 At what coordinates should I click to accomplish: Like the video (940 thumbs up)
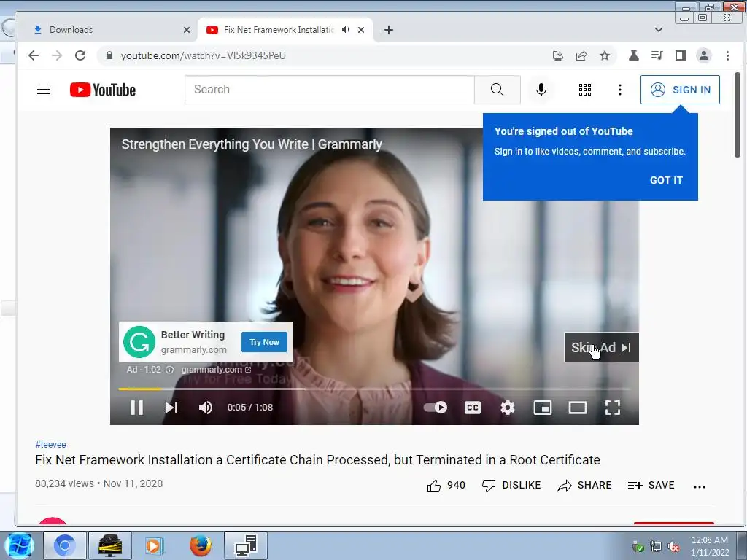point(446,485)
